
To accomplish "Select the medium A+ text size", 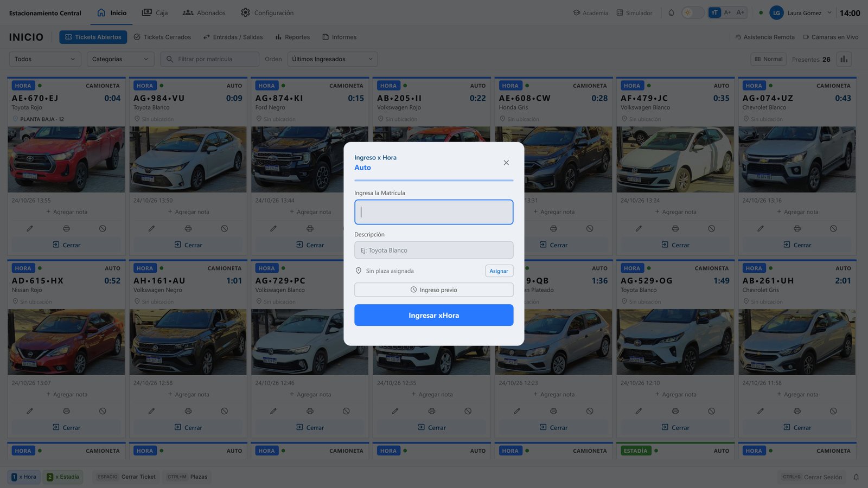I will 727,12.
